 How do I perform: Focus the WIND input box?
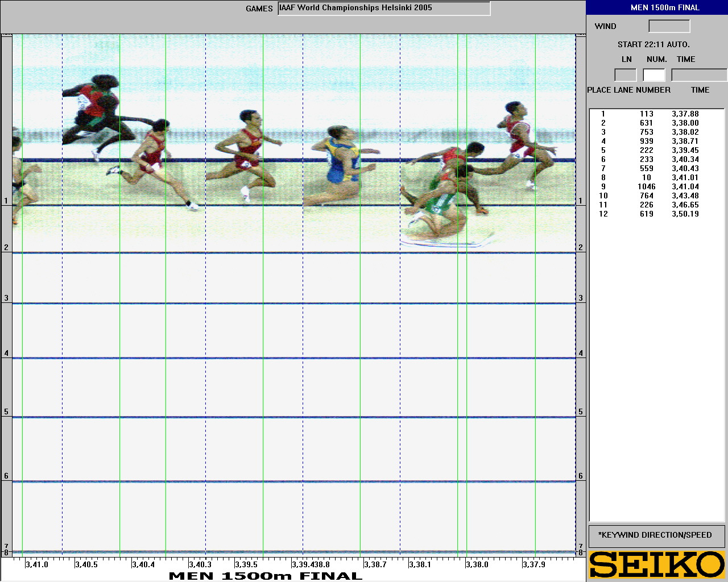669,26
